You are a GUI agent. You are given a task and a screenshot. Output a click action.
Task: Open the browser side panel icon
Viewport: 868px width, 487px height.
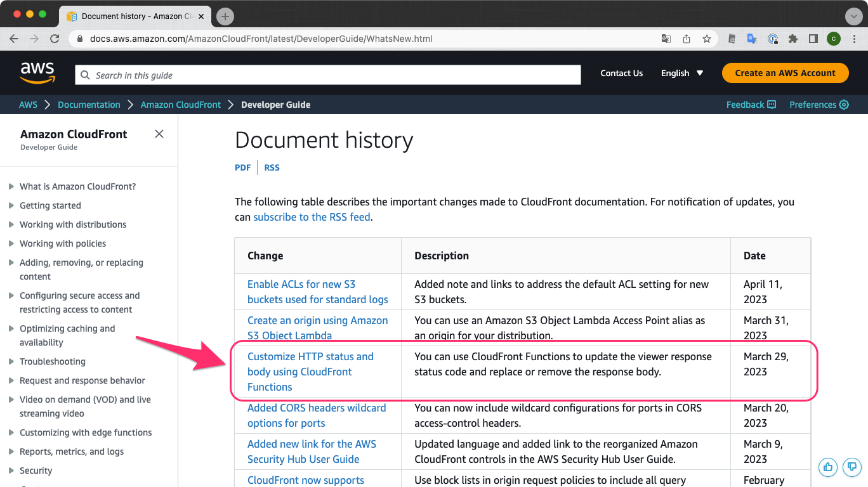coord(813,39)
